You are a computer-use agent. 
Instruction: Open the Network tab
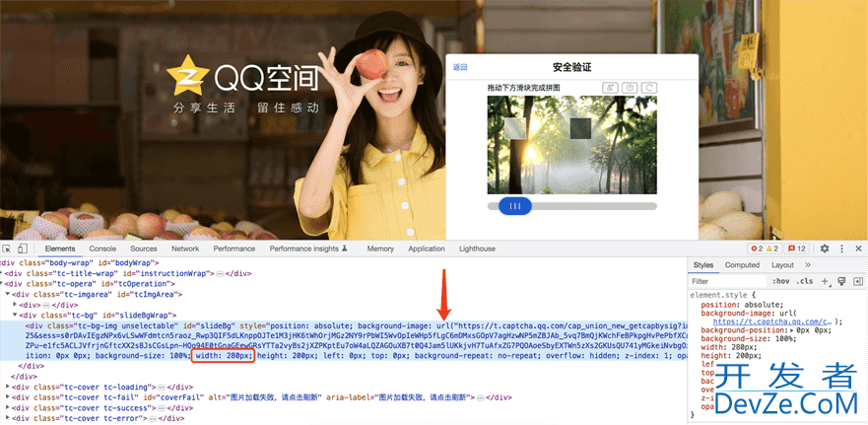click(x=185, y=248)
